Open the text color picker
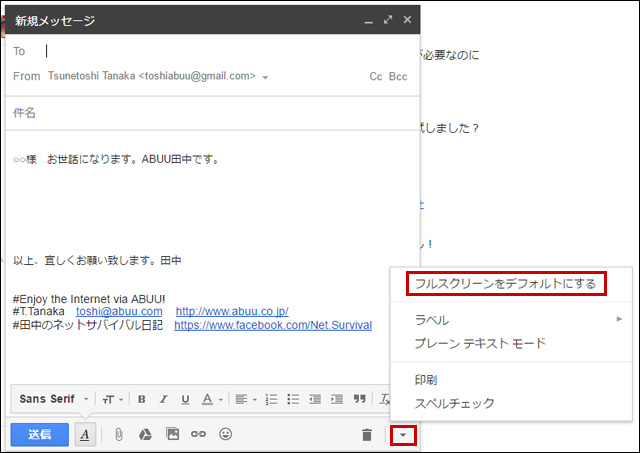The height and width of the screenshot is (453, 640). (211, 399)
